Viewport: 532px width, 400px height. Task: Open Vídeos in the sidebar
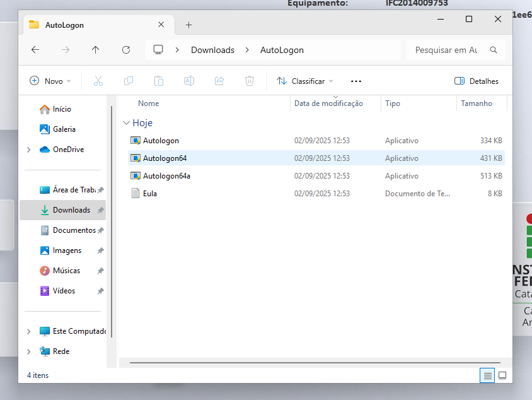63,291
